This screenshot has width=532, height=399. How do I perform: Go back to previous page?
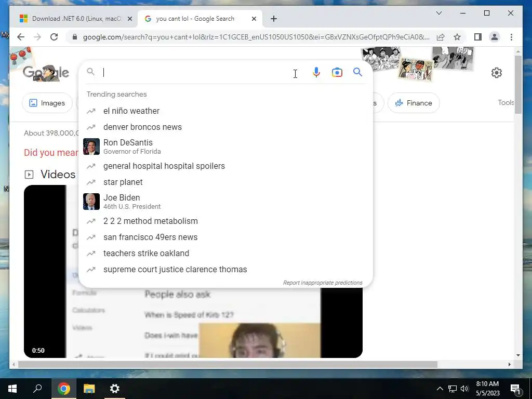pyautogui.click(x=21, y=37)
